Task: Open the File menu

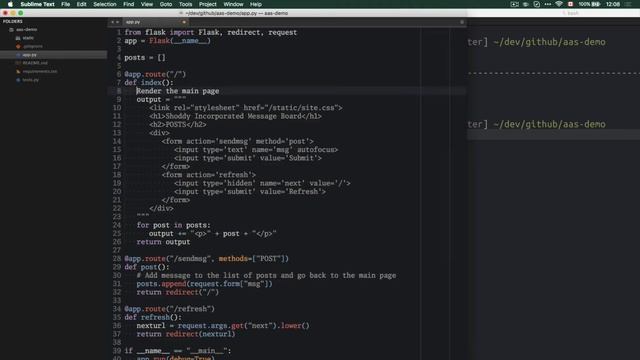Action: click(65, 4)
